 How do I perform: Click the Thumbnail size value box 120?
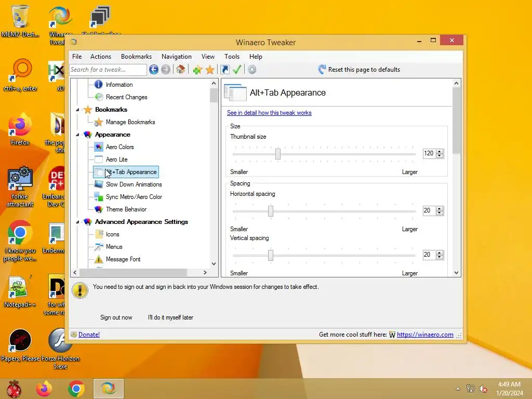point(429,153)
